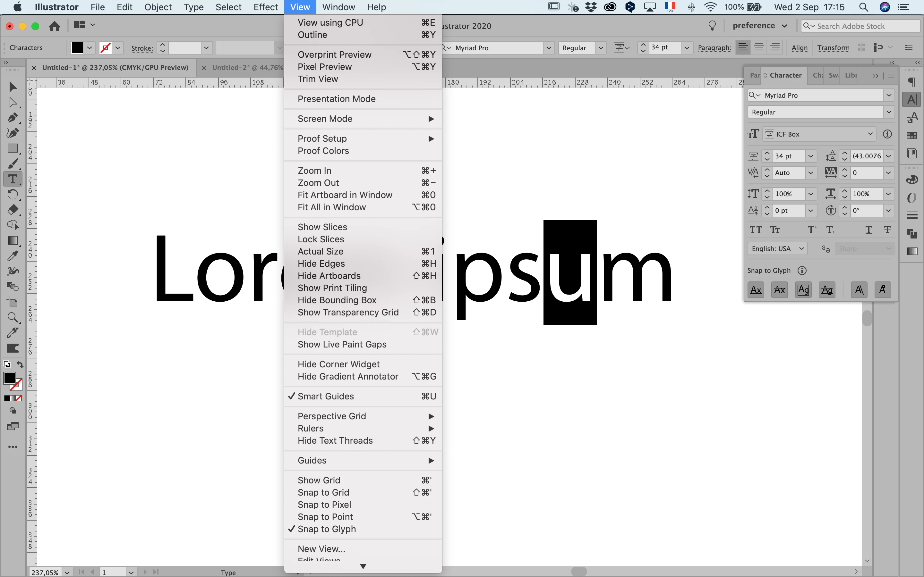
Task: Click the Align link in control bar
Action: pos(799,48)
